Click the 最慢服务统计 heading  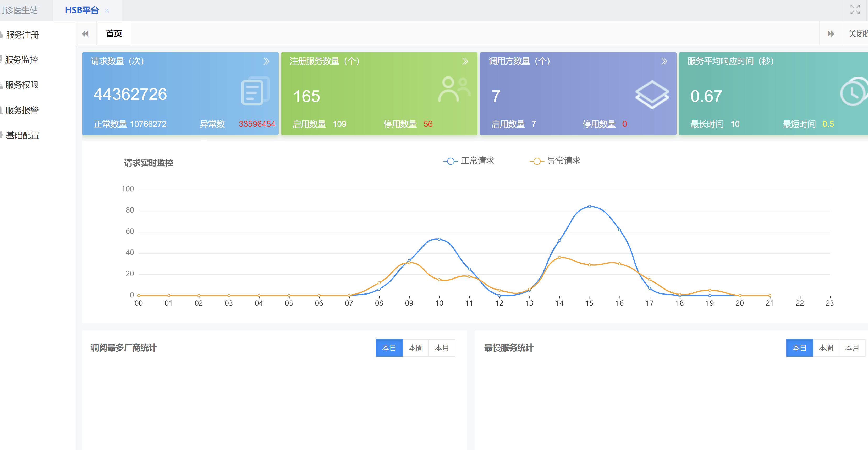509,348
